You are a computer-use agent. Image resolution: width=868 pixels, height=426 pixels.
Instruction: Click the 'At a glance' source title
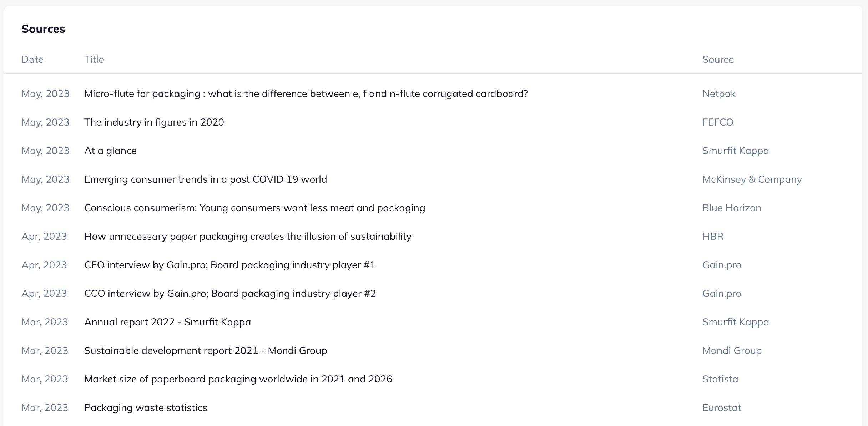tap(110, 151)
